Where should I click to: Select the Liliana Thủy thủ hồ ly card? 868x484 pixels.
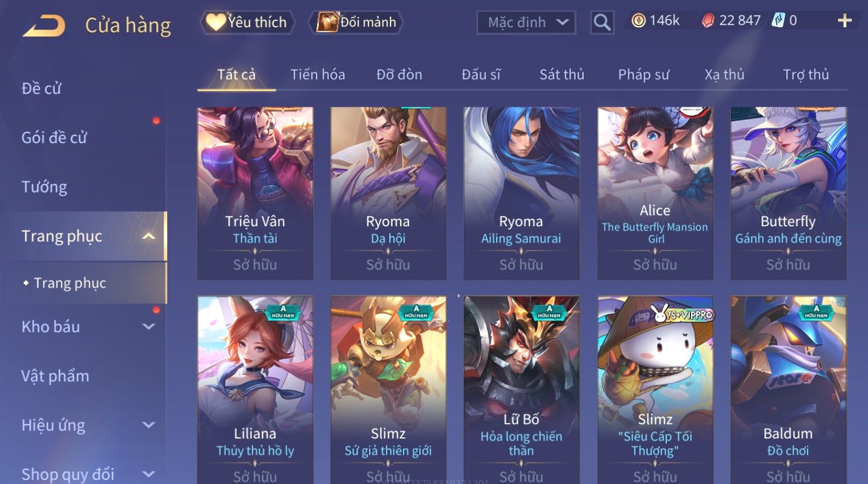coord(255,389)
